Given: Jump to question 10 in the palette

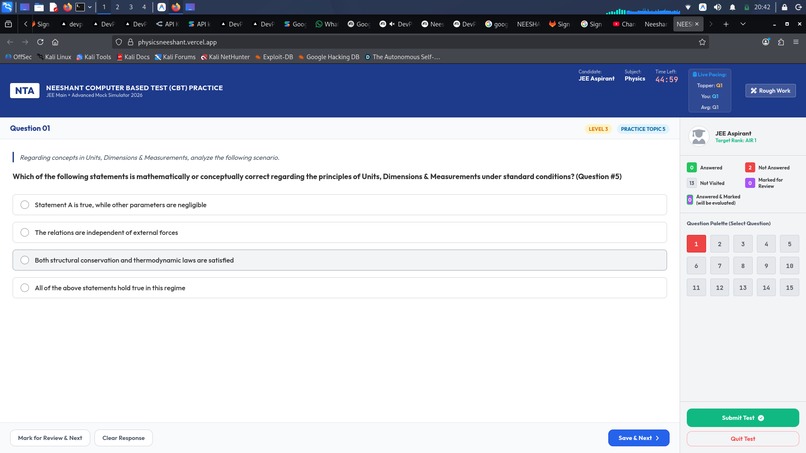Looking at the screenshot, I should point(790,266).
